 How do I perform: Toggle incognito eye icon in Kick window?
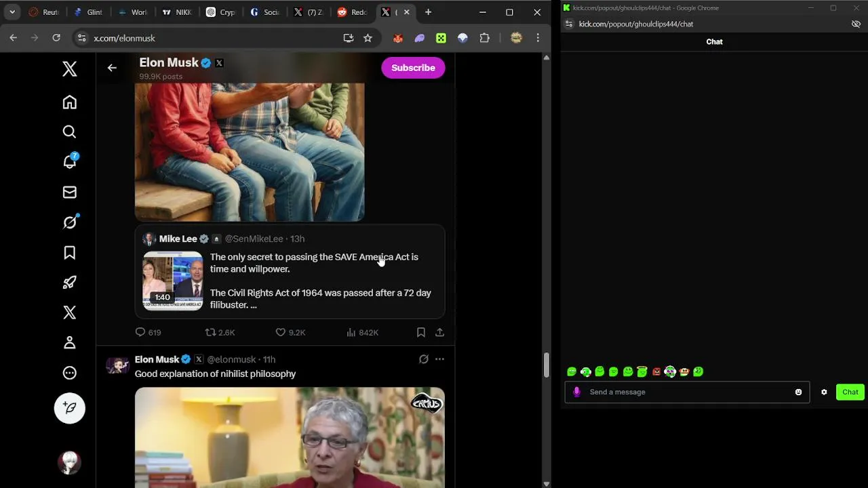856,24
